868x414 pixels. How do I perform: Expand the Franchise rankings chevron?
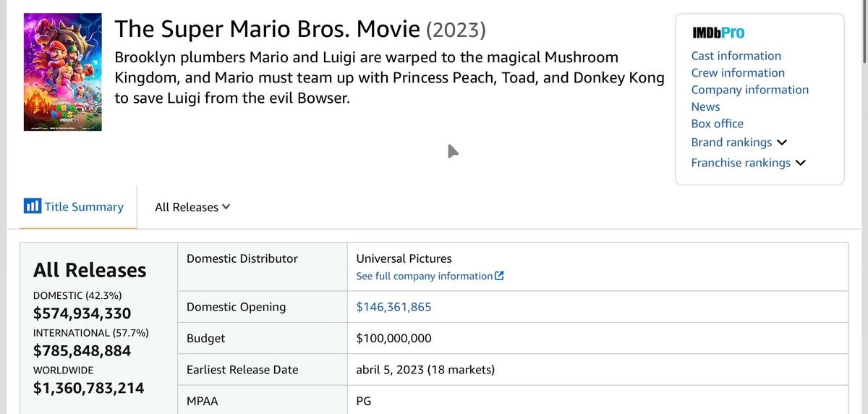[x=800, y=163]
